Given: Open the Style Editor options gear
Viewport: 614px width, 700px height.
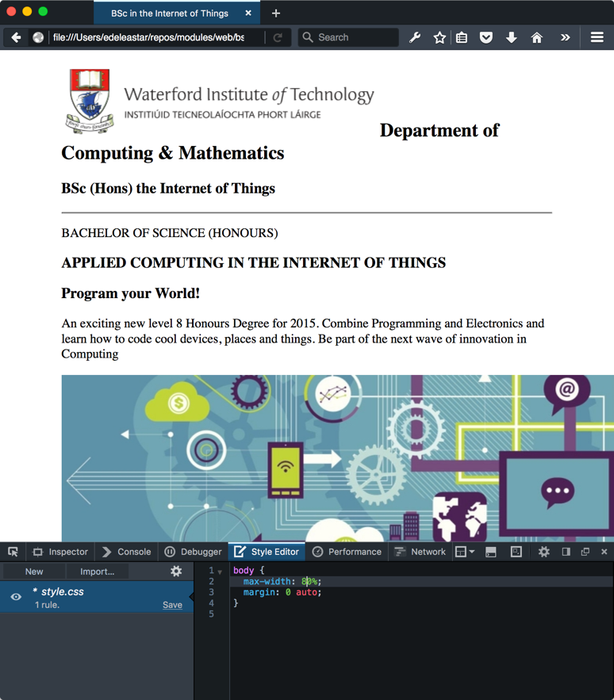Looking at the screenshot, I should click(176, 571).
